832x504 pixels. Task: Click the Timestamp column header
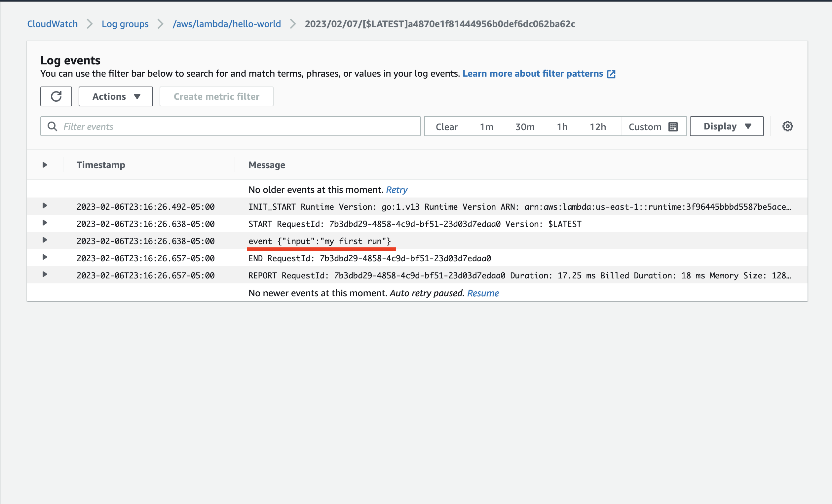101,165
